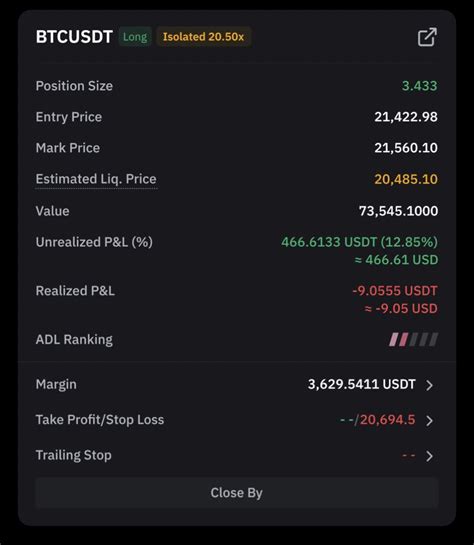Image resolution: width=474 pixels, height=545 pixels.
Task: Expand Trailing Stop chevron arrow
Action: (x=430, y=456)
